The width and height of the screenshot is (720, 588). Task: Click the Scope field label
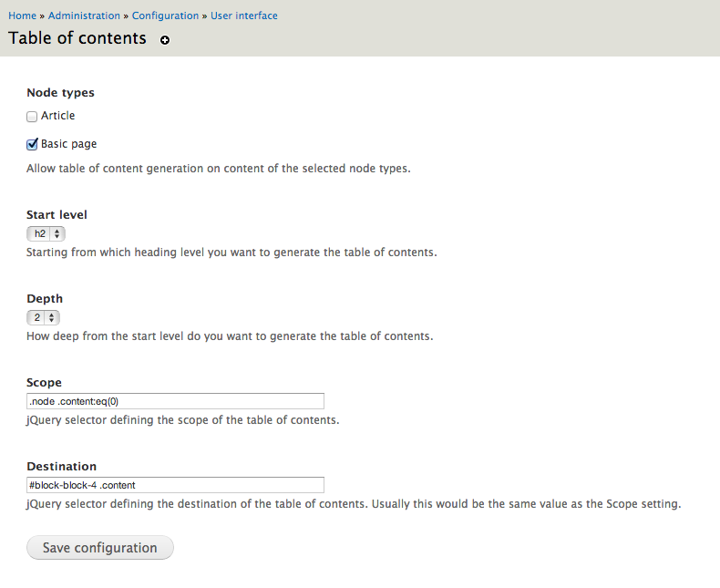pyautogui.click(x=44, y=383)
